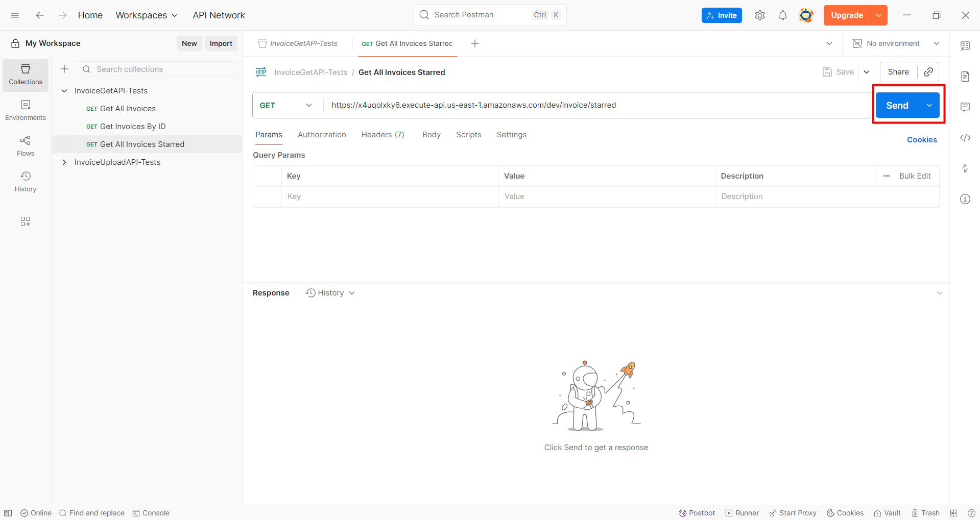
Task: Open the Documentation panel
Action: (x=965, y=76)
